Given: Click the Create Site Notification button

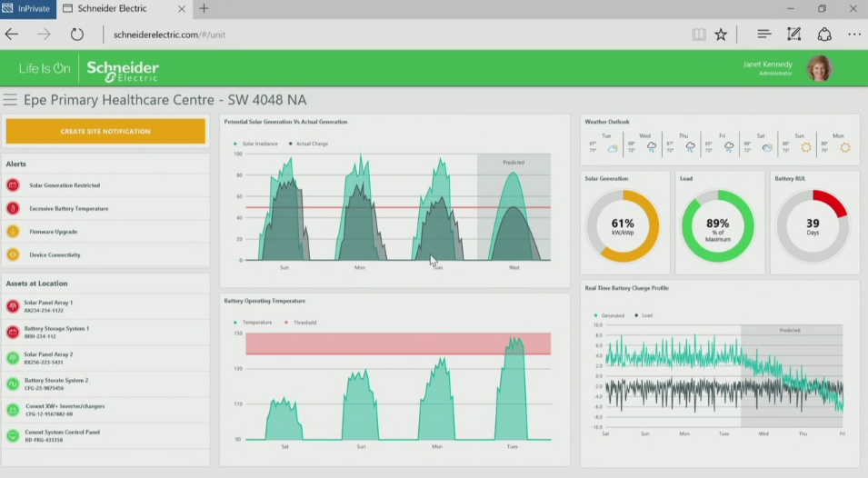Looking at the screenshot, I should (105, 132).
